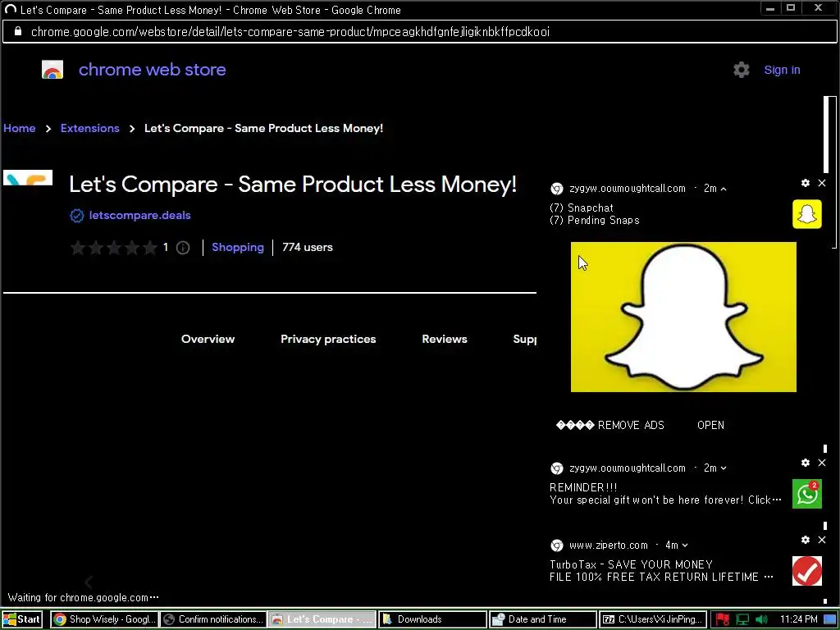Click the lock icon in address bar
The width and height of the screenshot is (840, 630).
[x=18, y=32]
